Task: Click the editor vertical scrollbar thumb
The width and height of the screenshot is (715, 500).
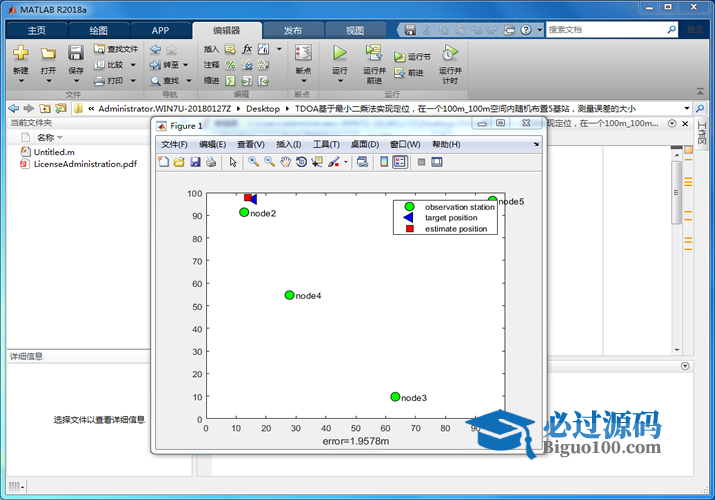Action: coord(677,192)
